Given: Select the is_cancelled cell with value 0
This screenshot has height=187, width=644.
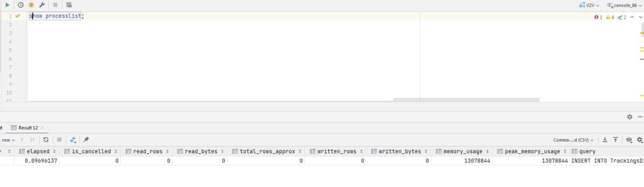Looking at the screenshot, I should 90,161.
